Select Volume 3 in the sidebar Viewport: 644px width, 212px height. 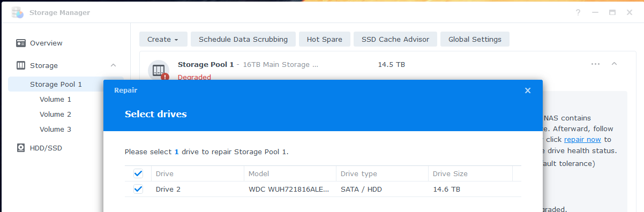[55, 129]
